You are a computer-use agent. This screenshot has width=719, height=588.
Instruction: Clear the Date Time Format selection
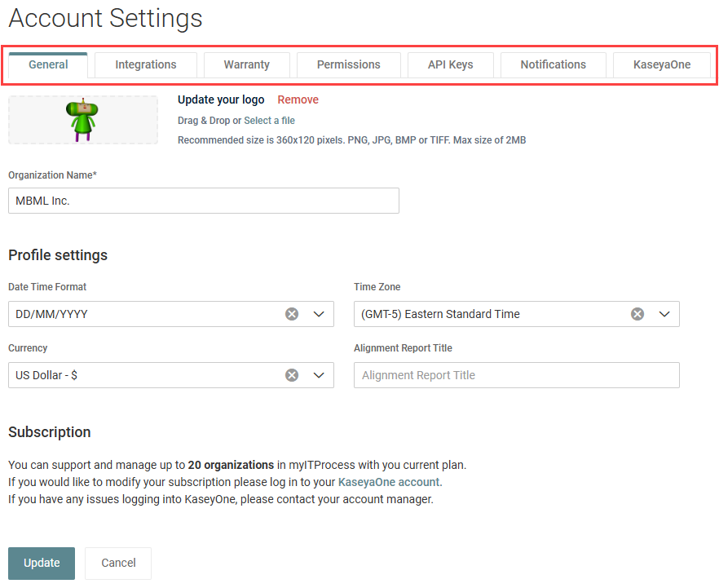point(292,314)
